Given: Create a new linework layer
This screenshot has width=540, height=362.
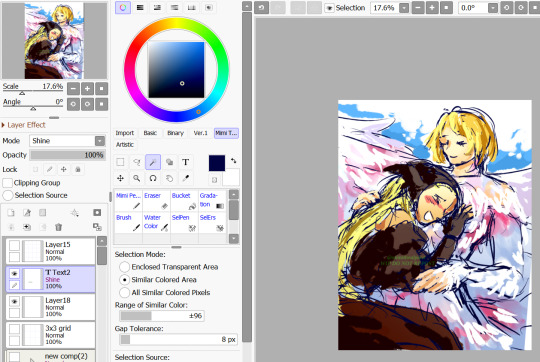Looking at the screenshot, I should (27, 213).
